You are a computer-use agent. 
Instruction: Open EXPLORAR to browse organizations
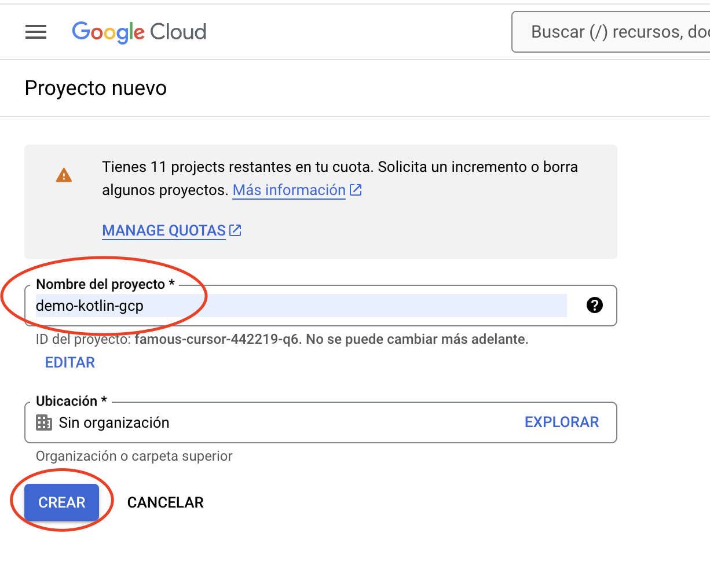[561, 422]
